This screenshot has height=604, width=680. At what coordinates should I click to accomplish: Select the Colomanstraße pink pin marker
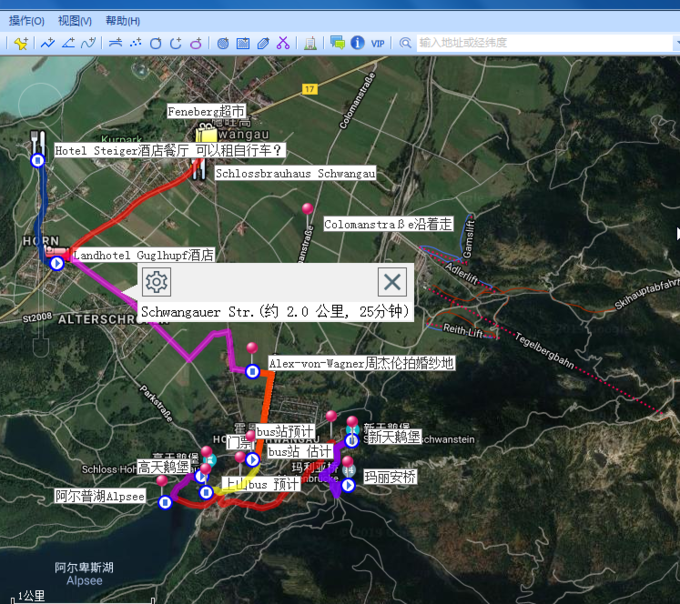(307, 209)
